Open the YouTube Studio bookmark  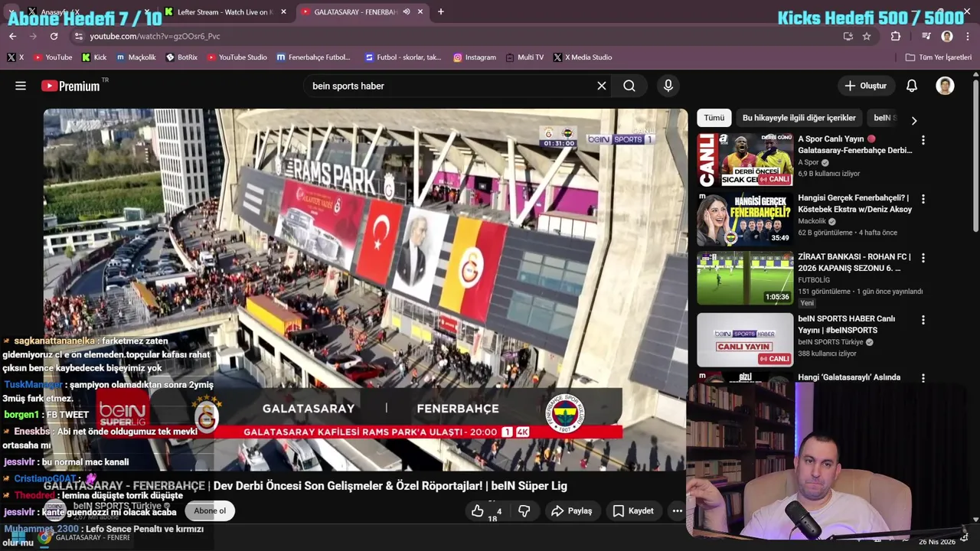click(237, 57)
